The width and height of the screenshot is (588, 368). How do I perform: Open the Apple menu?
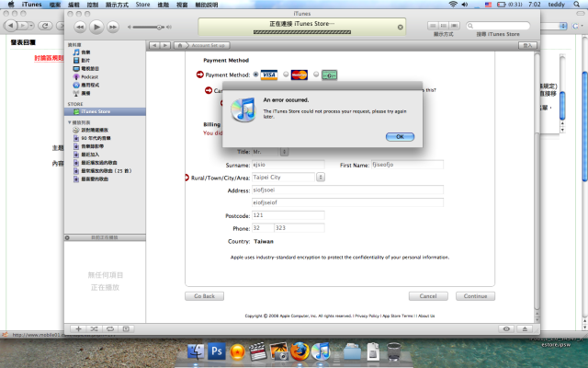point(10,5)
